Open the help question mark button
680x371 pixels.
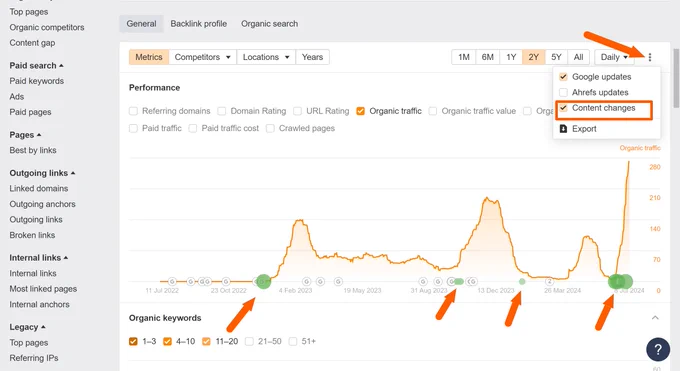coord(658,349)
